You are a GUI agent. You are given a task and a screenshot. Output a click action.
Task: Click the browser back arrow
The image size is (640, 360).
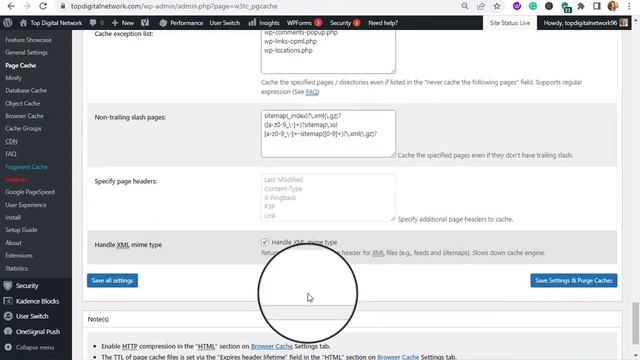(x=11, y=6)
